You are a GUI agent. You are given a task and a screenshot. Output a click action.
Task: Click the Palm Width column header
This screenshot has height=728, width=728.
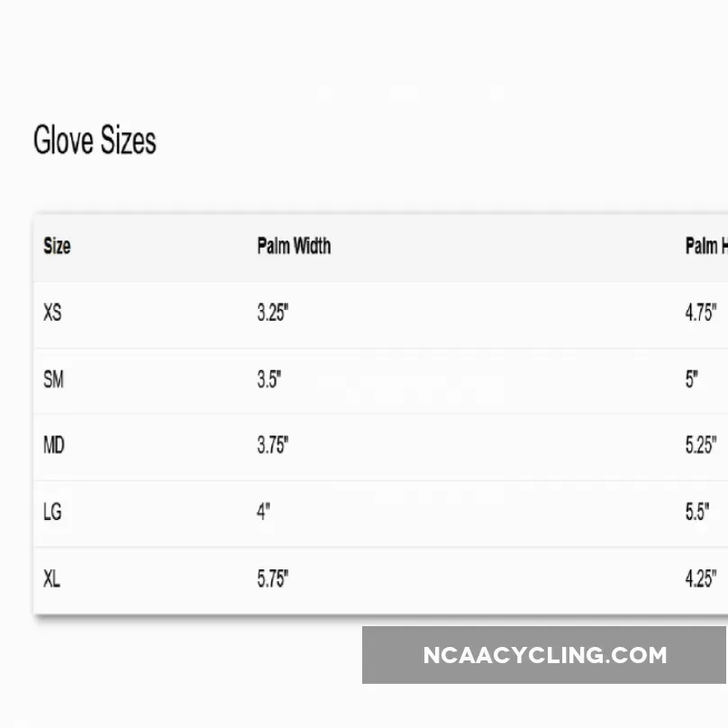[294, 246]
